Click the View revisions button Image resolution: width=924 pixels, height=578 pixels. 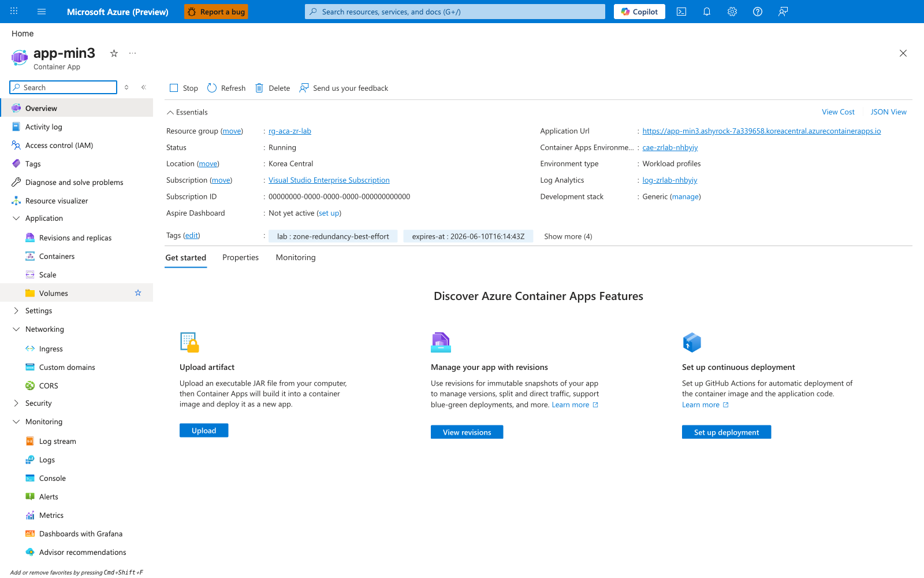click(x=467, y=432)
